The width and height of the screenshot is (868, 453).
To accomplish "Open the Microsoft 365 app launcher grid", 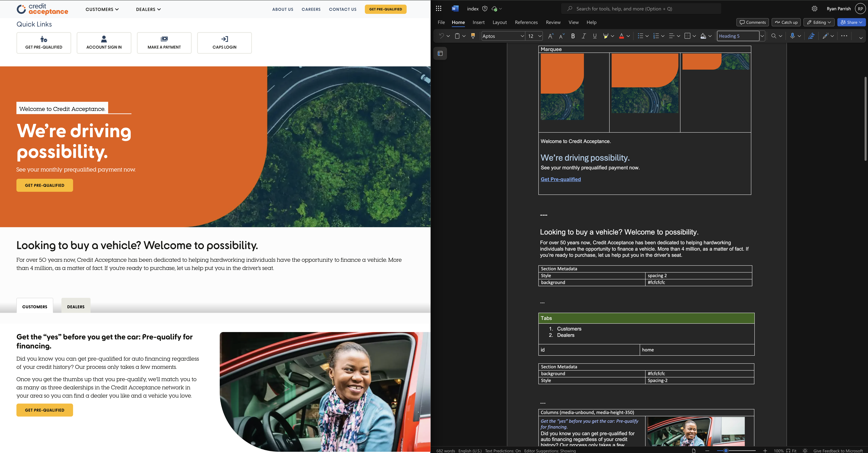I will [x=438, y=9].
